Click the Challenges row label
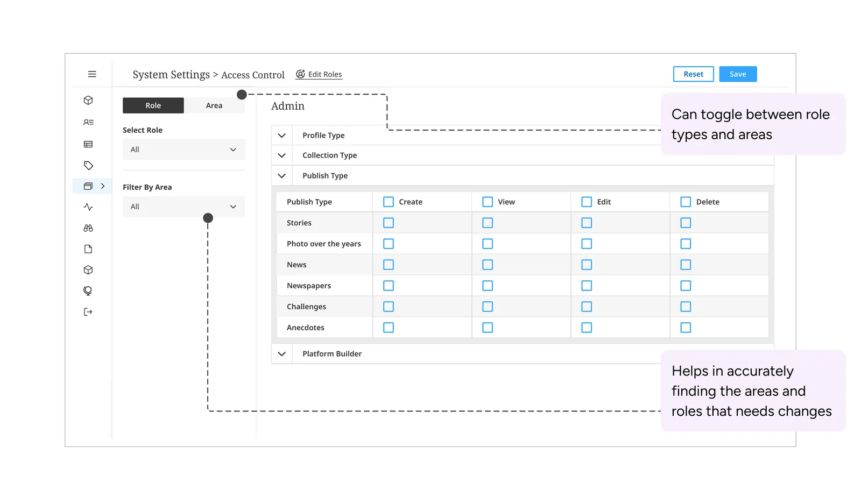The width and height of the screenshot is (861, 504). point(306,307)
